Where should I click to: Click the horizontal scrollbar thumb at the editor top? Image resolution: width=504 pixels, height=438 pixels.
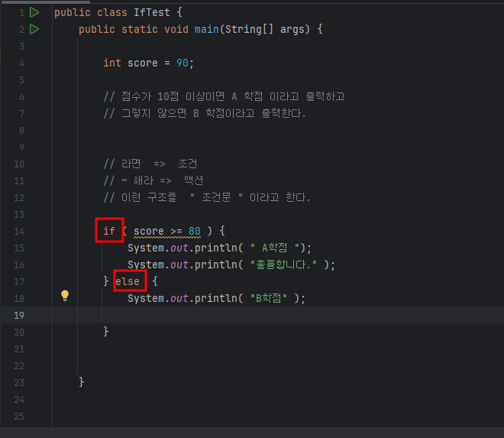click(x=46, y=2)
